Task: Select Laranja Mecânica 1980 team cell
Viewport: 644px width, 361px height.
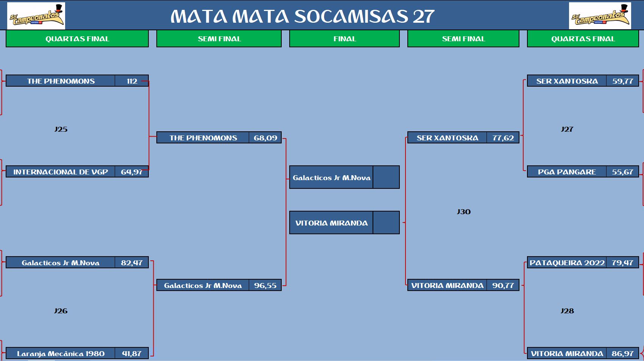Action: [61, 353]
